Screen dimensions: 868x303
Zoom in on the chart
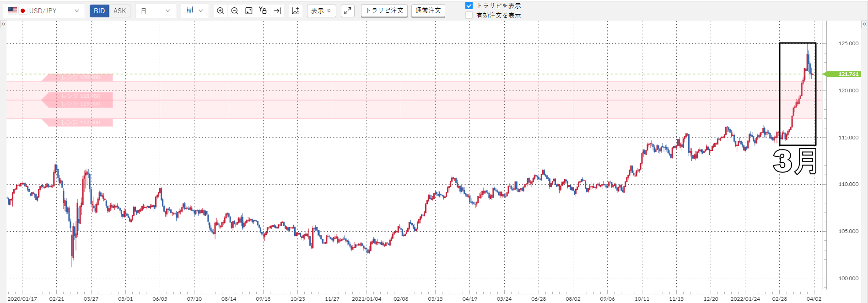[221, 11]
